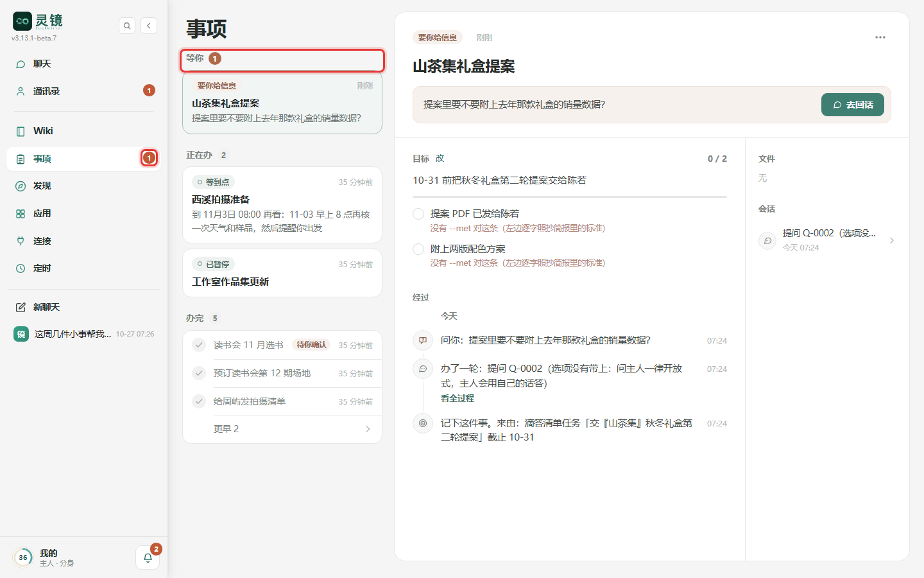Viewport: 924px width, 578px height.
Task: Click the chat icon beside 办了一轮 timeline entry
Action: click(x=423, y=369)
